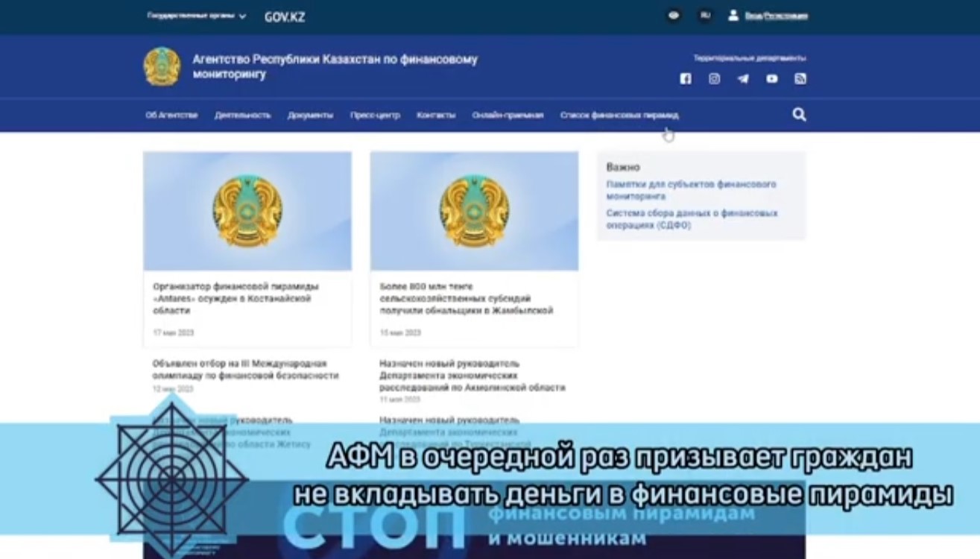Image resolution: width=980 pixels, height=559 pixels.
Task: Open the Документы menu
Action: click(310, 116)
